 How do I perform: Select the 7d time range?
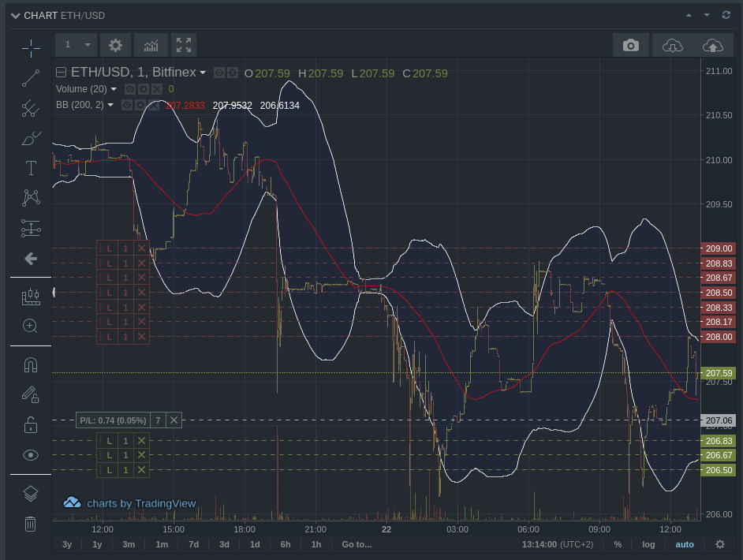(x=193, y=544)
